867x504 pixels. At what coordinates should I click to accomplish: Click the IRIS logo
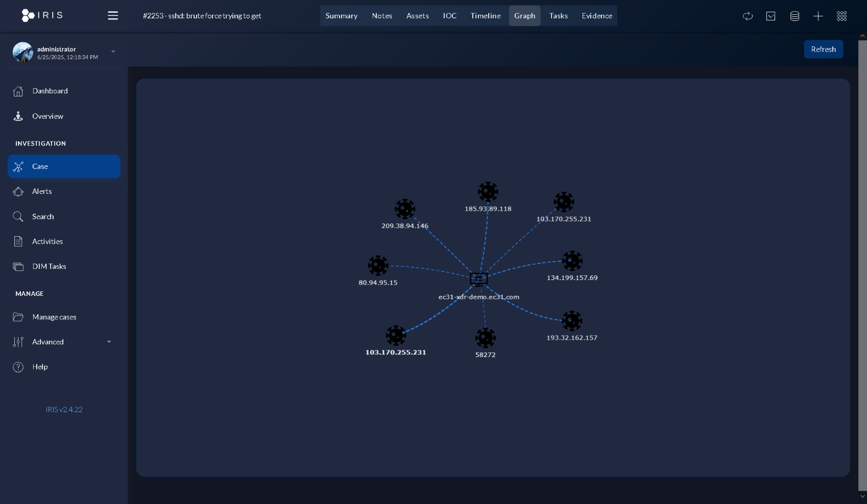pyautogui.click(x=42, y=15)
